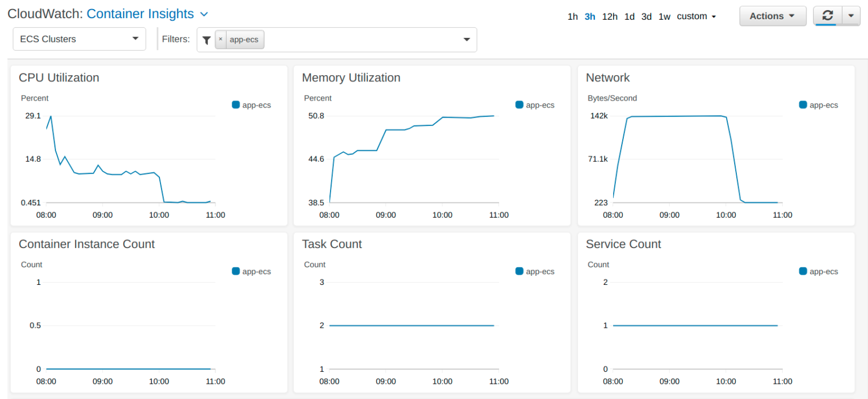Open the Actions menu
This screenshot has height=399, width=868.
[772, 16]
